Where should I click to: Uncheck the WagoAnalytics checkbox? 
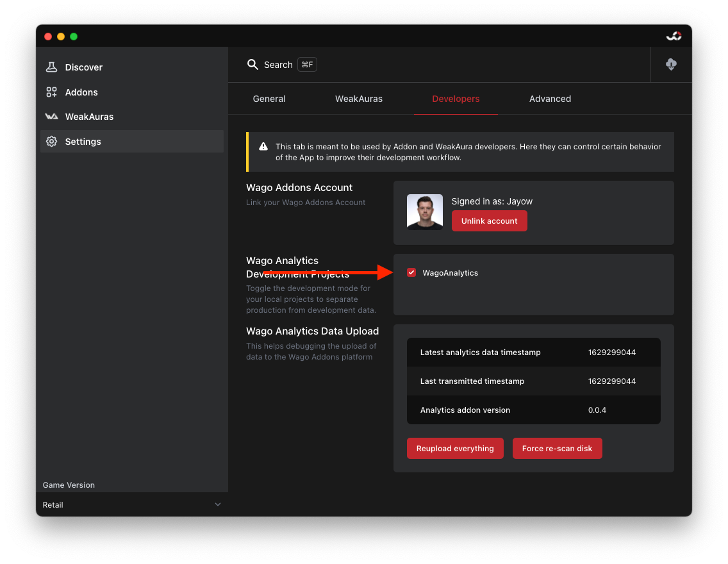pyautogui.click(x=411, y=273)
